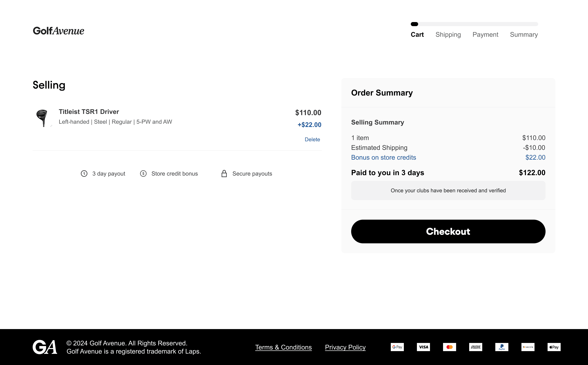Go to the Shipping step
Screen dimensions: 588x365
tap(448, 34)
